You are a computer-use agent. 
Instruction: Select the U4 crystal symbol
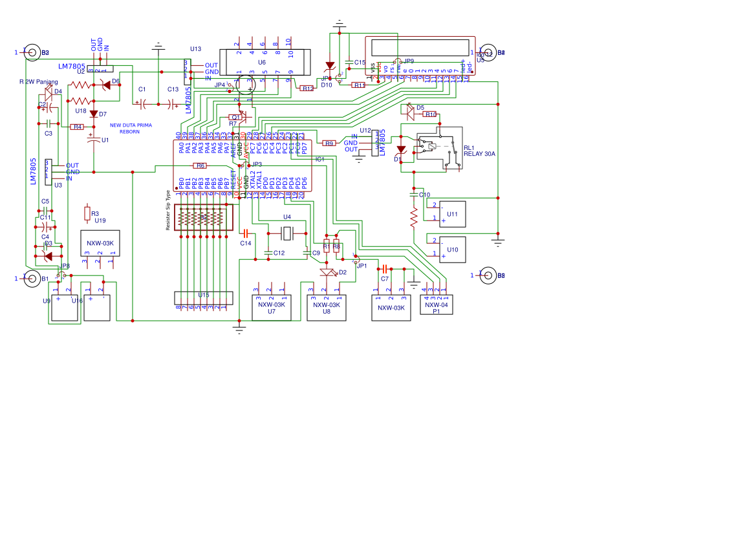click(287, 234)
